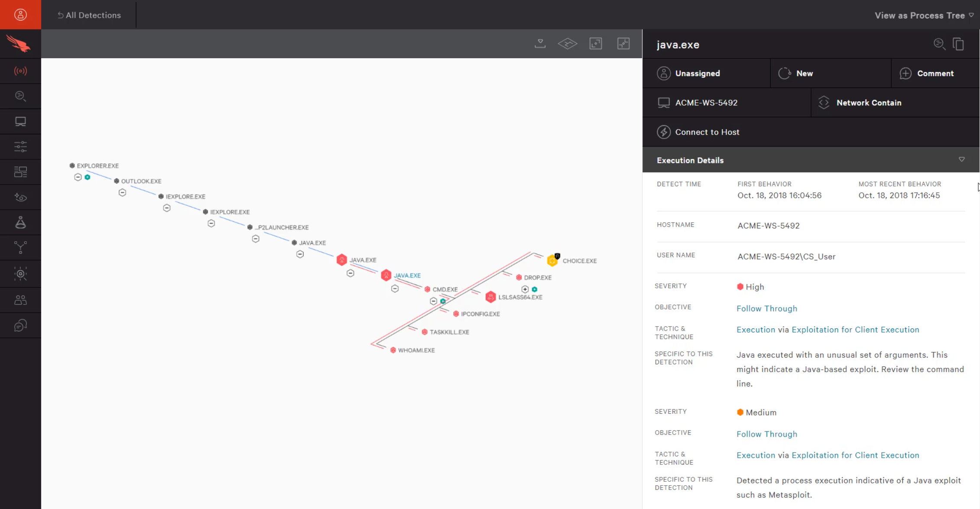This screenshot has height=509, width=980.
Task: Collapse the OUTLOOK.EXE node children
Action: coord(123,193)
